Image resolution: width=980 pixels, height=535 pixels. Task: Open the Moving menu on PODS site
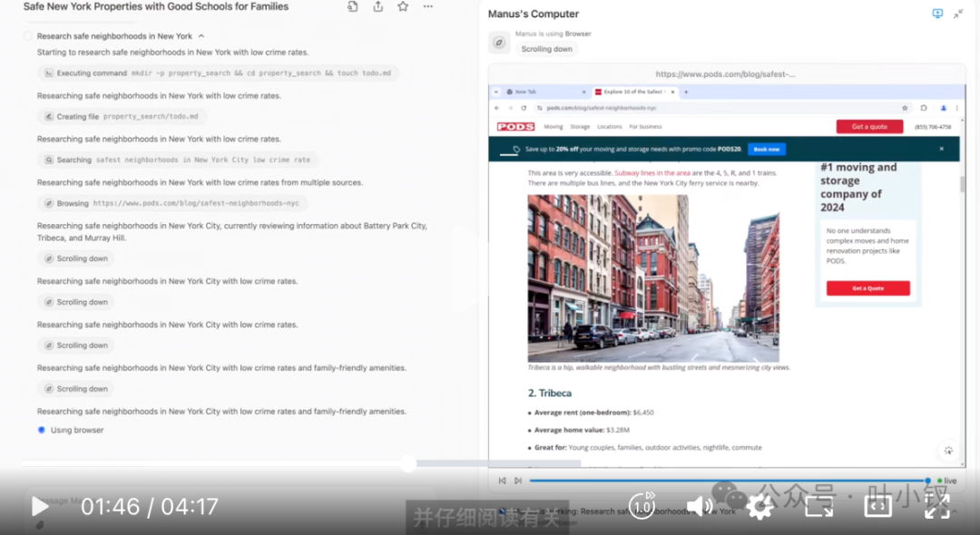click(x=554, y=127)
